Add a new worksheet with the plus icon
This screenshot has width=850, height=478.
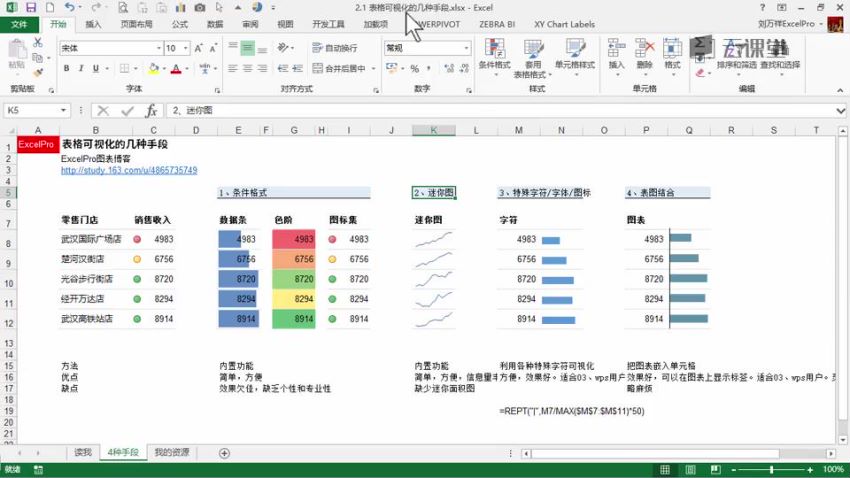(x=224, y=453)
